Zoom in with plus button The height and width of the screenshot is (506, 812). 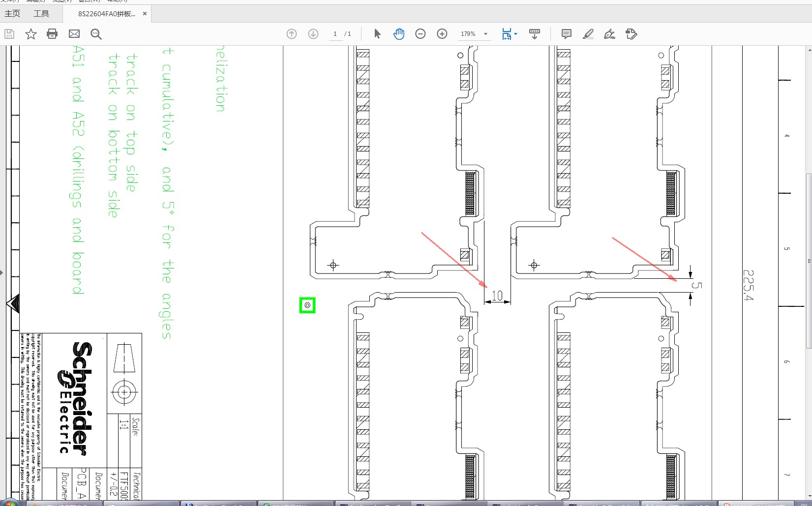tap(442, 34)
